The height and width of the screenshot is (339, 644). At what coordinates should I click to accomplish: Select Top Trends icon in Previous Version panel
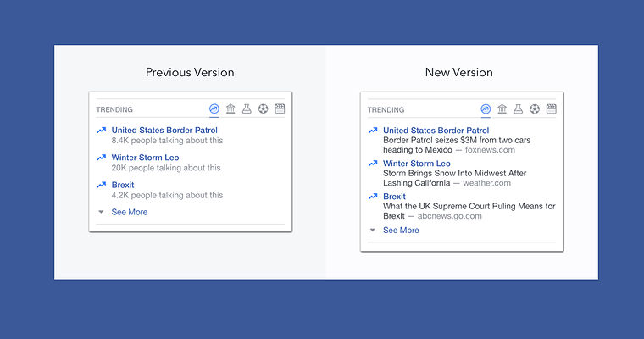point(214,108)
